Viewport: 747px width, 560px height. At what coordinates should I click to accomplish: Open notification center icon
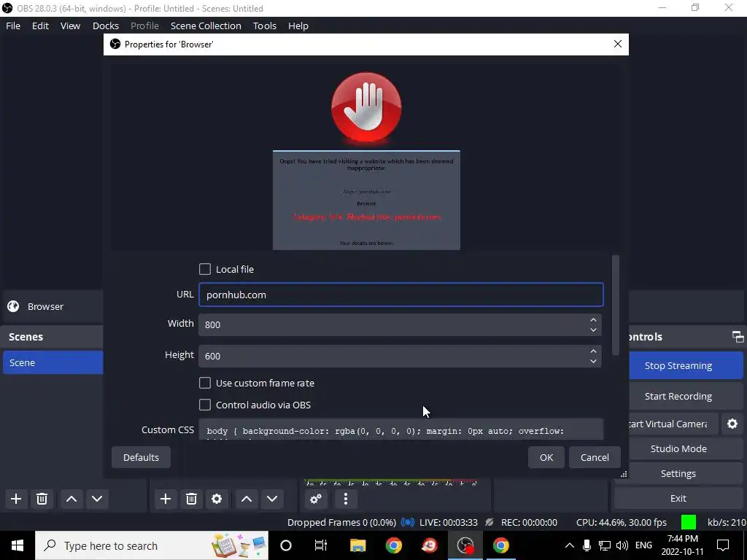tap(723, 545)
